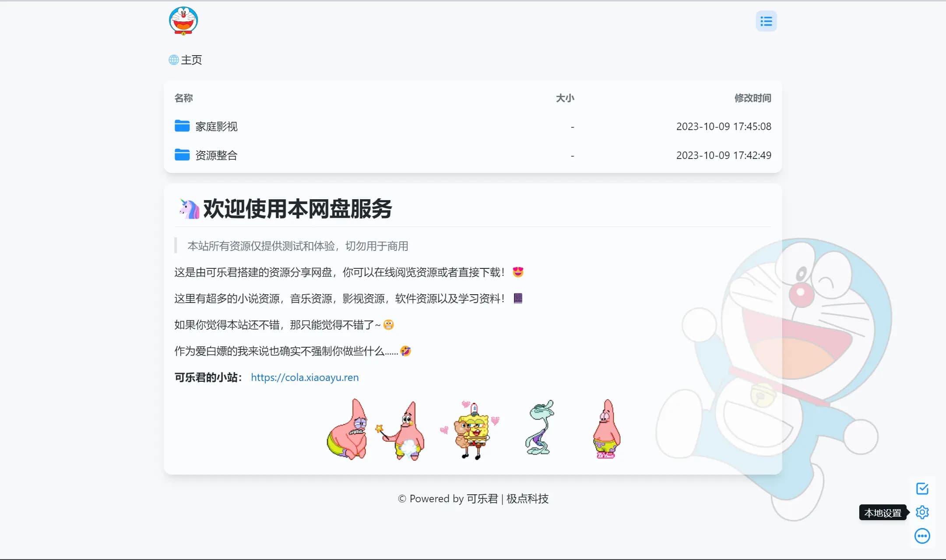
Task: Click the rolling-laugh emoji after 做些什么
Action: pyautogui.click(x=406, y=351)
